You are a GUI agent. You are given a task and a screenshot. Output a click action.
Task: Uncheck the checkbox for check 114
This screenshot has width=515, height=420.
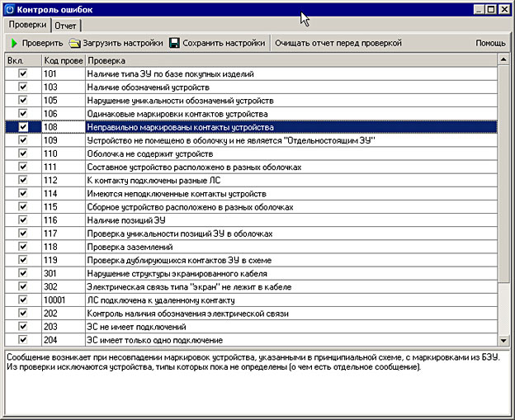23,193
